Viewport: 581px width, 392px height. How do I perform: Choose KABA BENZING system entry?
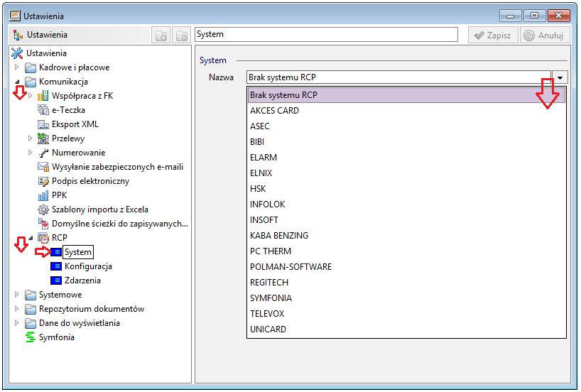pyautogui.click(x=406, y=236)
